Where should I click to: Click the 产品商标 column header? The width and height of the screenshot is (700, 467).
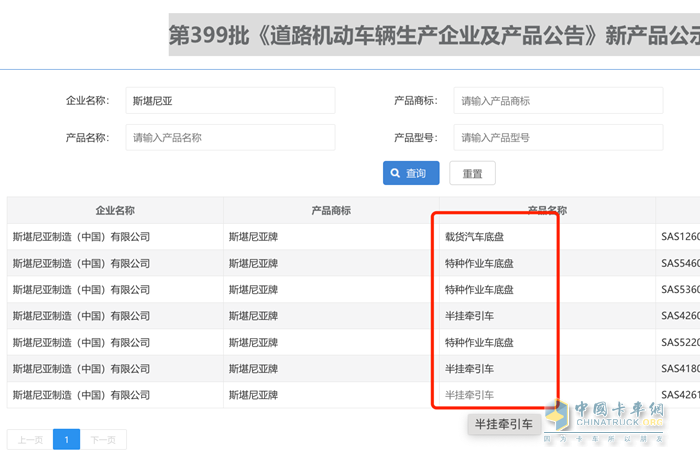[x=331, y=210]
